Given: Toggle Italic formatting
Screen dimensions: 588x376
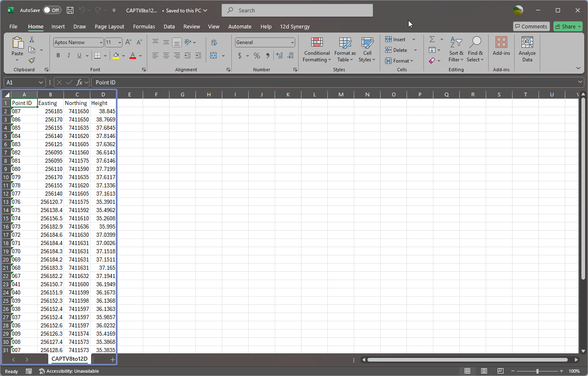Looking at the screenshot, I should tap(68, 56).
